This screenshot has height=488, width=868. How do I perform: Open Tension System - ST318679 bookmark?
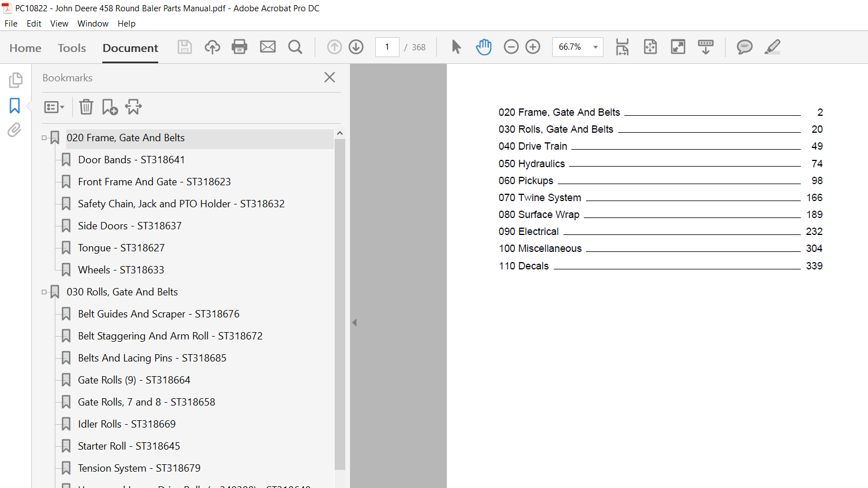pyautogui.click(x=139, y=468)
